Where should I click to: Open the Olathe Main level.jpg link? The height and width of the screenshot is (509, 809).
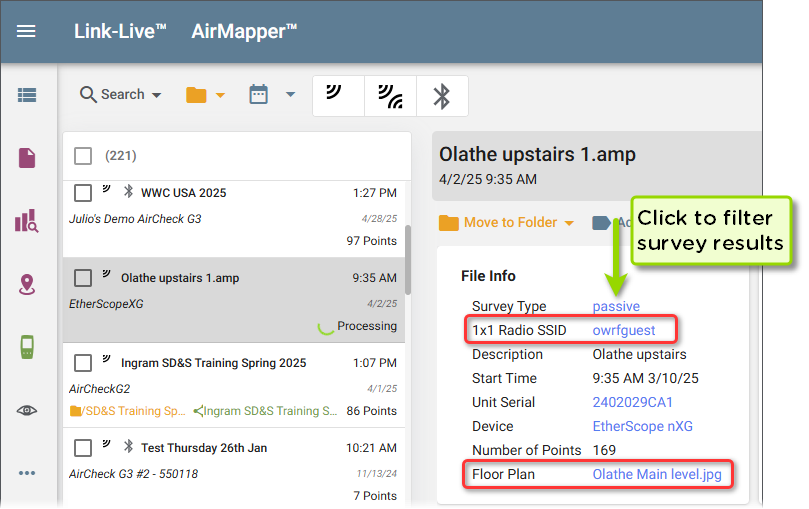[656, 474]
